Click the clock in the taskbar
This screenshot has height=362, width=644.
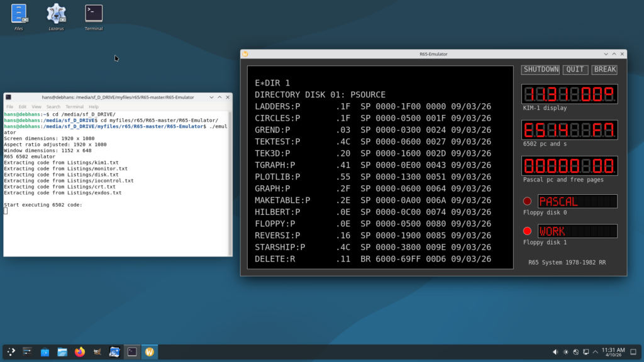coord(613,352)
